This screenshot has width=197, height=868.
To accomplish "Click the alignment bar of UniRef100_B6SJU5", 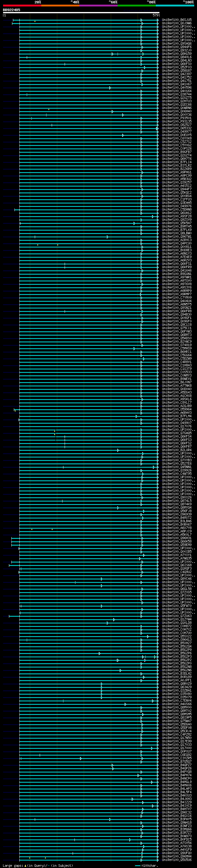I will coord(85,20).
